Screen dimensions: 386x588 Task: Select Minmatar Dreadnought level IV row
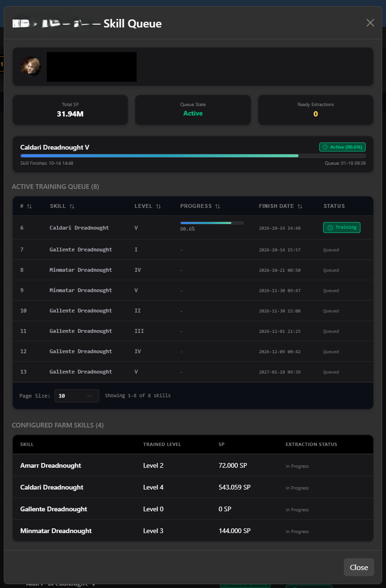tap(193, 270)
